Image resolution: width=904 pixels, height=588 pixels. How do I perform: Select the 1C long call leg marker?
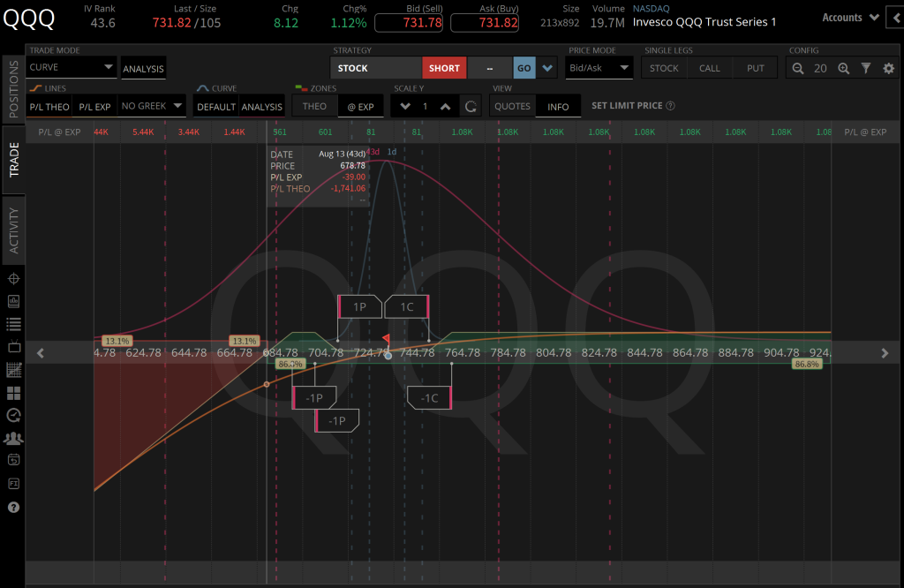pos(407,306)
